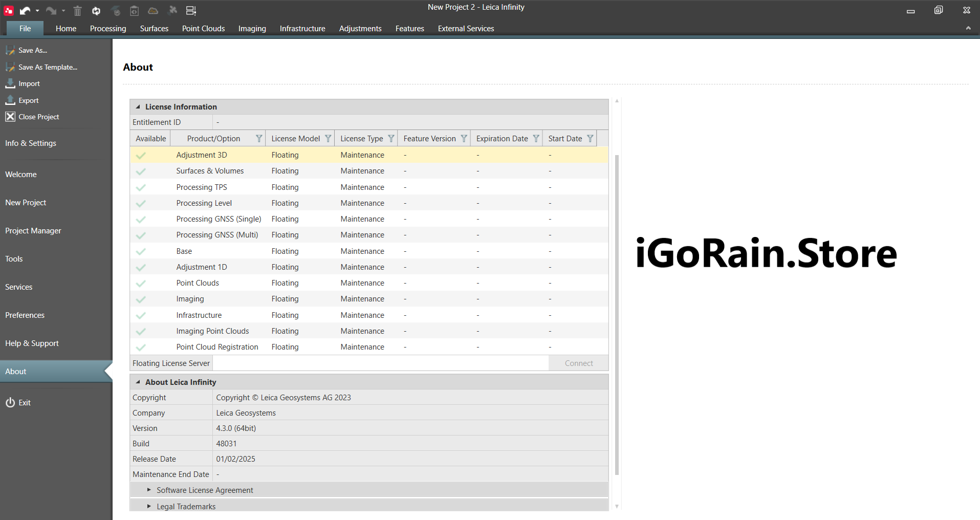Click the trash delete icon

[x=77, y=11]
